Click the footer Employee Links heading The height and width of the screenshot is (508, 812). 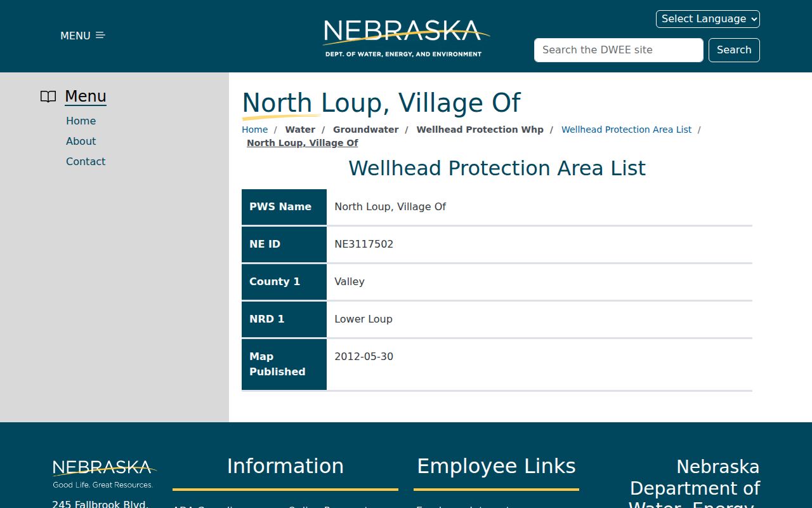tap(496, 466)
